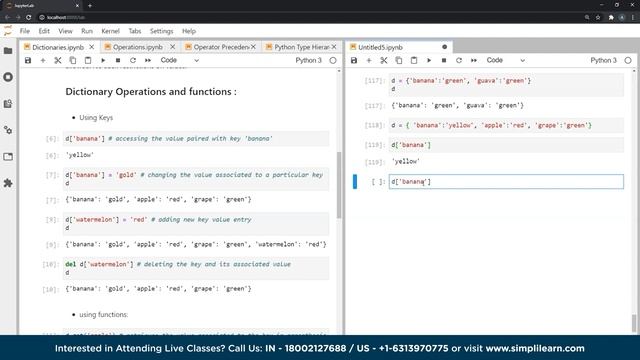Interrupt kernel in Dictionaries notebook
The width and height of the screenshot is (640, 360).
pos(118,60)
